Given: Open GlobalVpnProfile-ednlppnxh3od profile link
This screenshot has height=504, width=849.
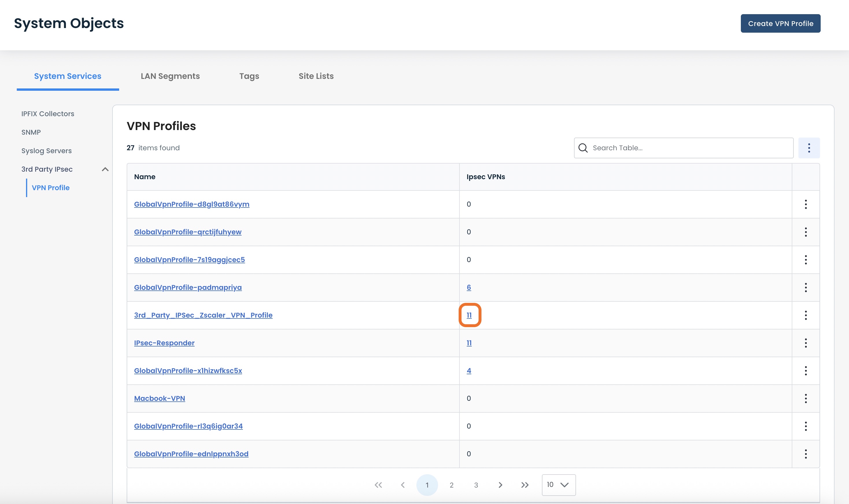Looking at the screenshot, I should click(191, 454).
